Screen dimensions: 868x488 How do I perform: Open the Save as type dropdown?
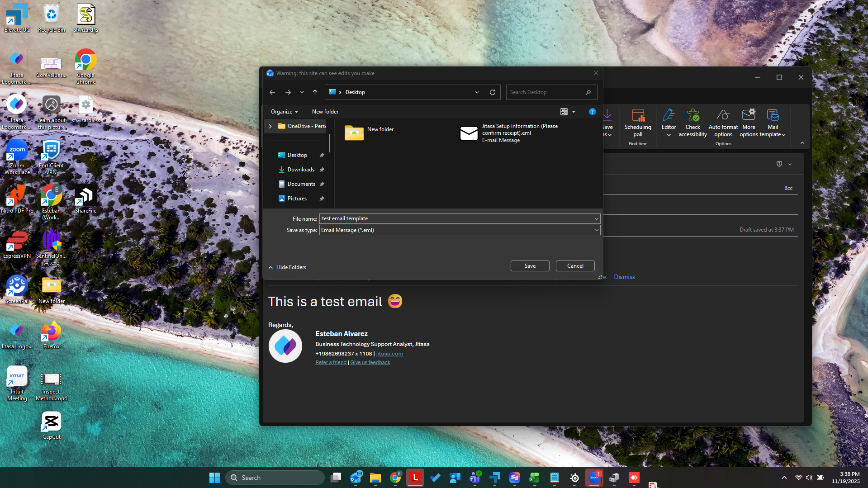(x=596, y=230)
